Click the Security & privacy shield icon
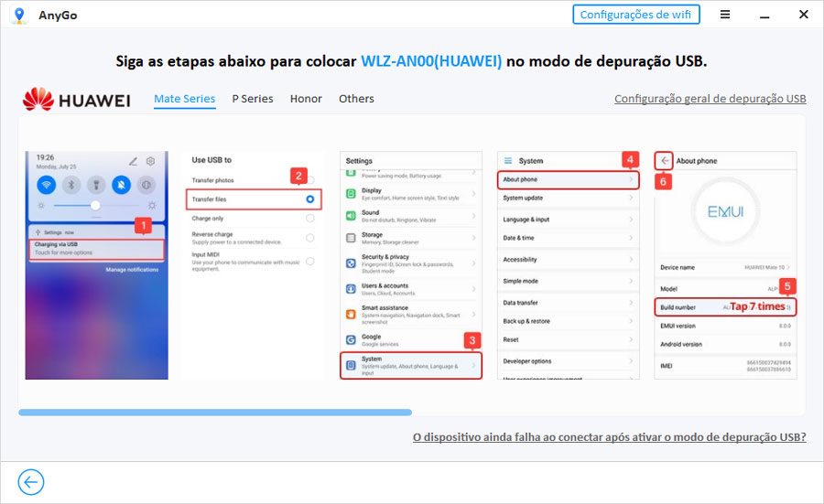This screenshot has height=504, width=824. [x=351, y=263]
